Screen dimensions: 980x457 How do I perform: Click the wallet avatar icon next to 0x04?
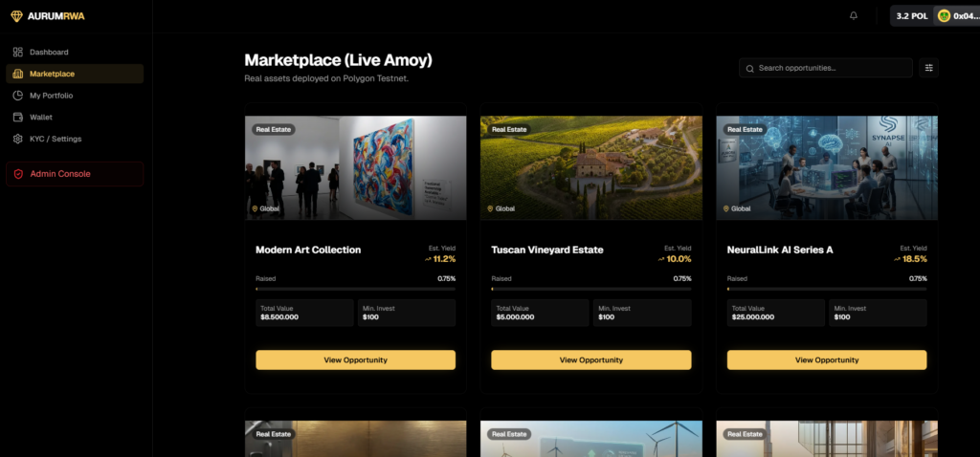[x=945, y=16]
